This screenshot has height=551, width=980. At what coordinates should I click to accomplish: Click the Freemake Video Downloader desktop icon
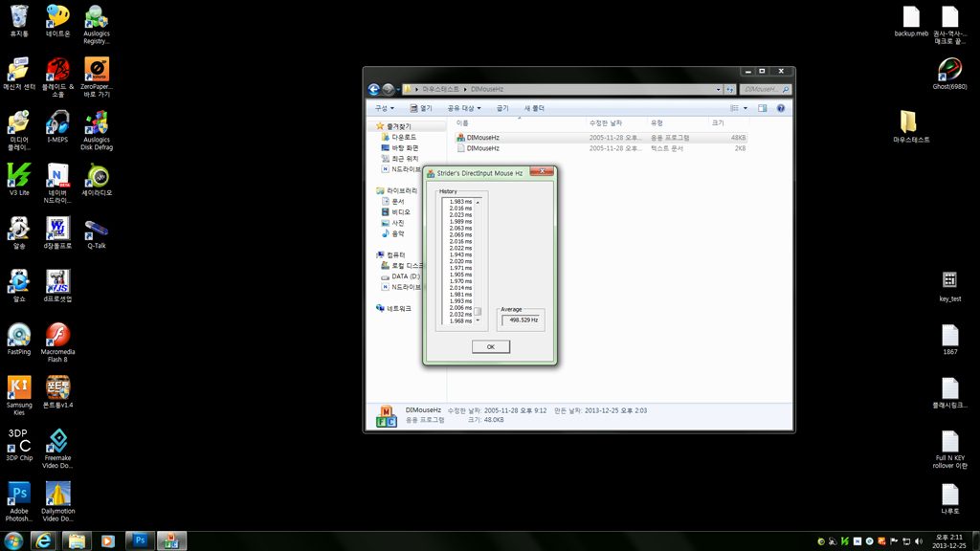click(x=57, y=449)
